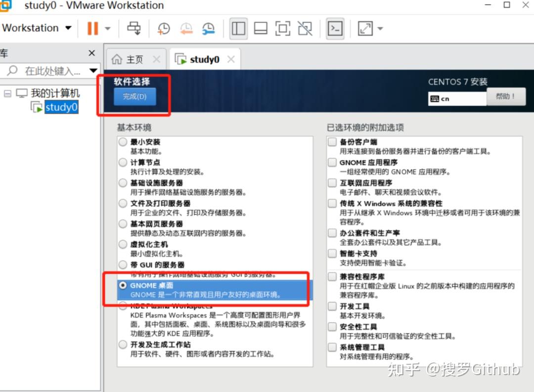Toggle the thumbnail bar view
Viewport: 534px width, 392px height.
(261, 29)
